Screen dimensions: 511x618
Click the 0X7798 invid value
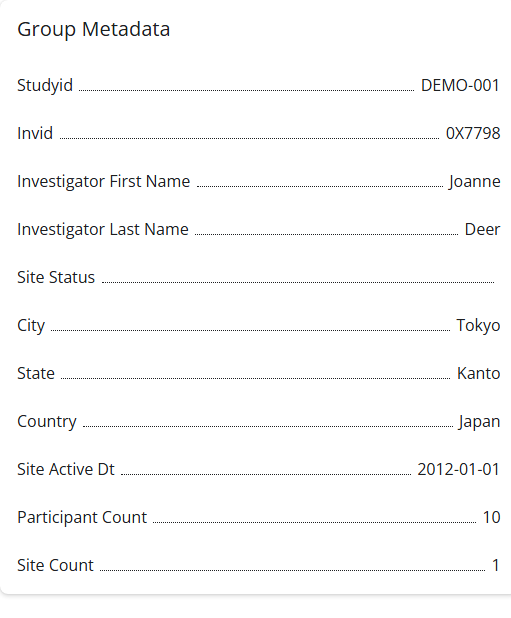[x=473, y=133]
